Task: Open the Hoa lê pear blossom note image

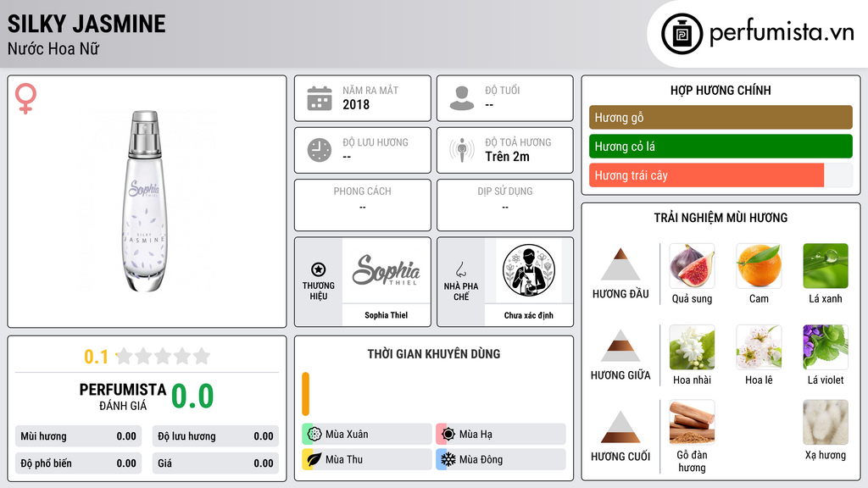Action: click(x=759, y=347)
